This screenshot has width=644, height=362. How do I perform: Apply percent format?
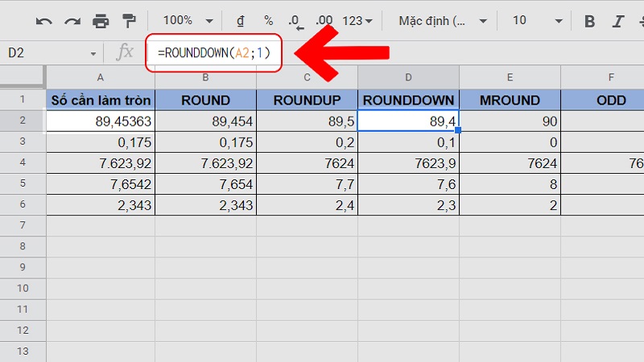click(x=268, y=21)
